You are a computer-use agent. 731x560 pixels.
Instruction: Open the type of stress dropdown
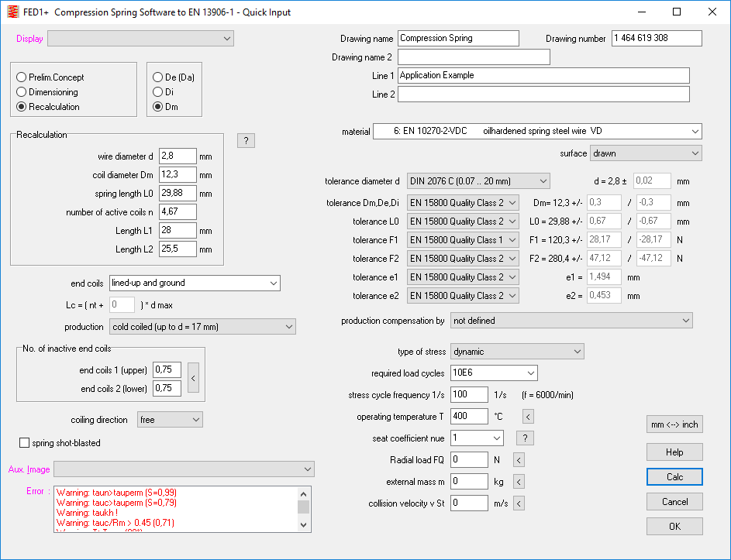517,352
